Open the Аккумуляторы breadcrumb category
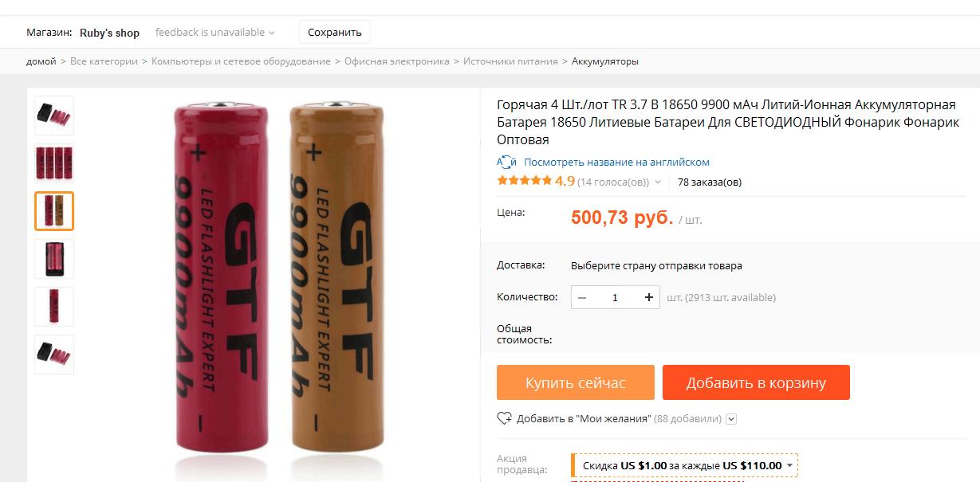The width and height of the screenshot is (980, 482). tap(604, 61)
